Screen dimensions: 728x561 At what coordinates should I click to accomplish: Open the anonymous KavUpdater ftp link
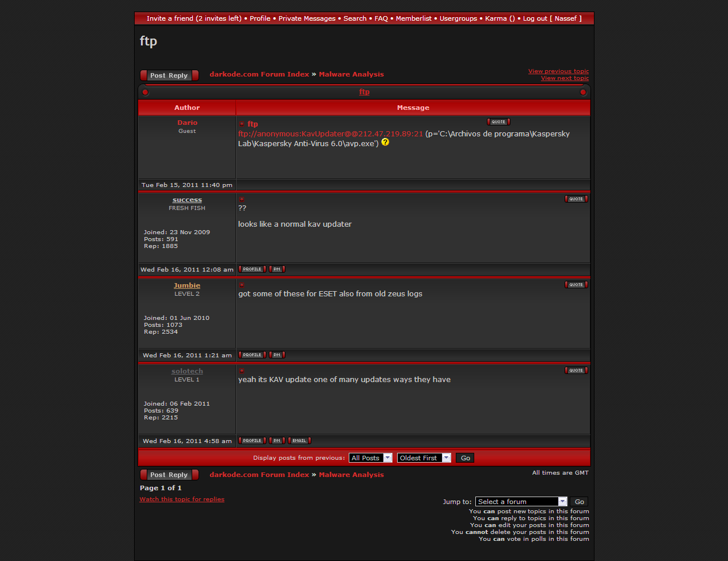point(330,133)
